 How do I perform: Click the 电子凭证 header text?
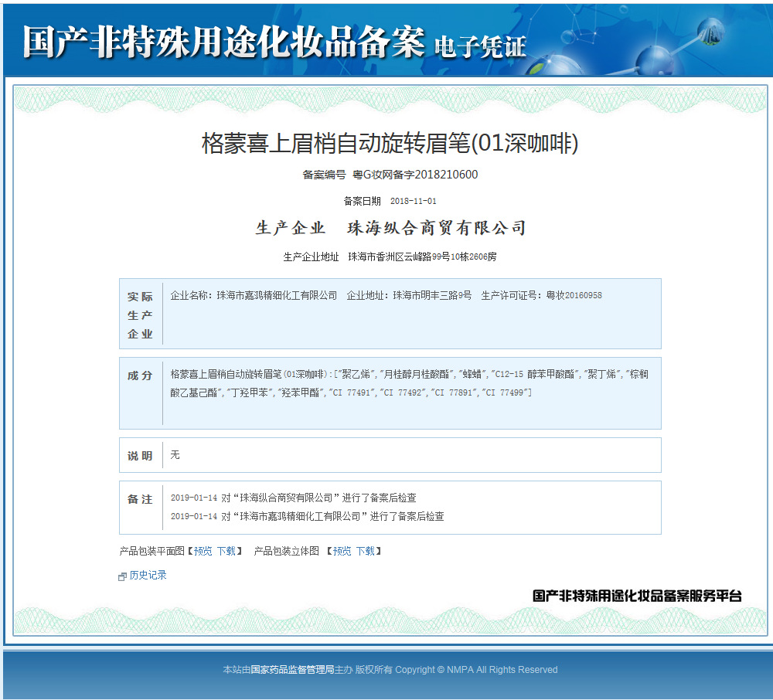(x=481, y=47)
